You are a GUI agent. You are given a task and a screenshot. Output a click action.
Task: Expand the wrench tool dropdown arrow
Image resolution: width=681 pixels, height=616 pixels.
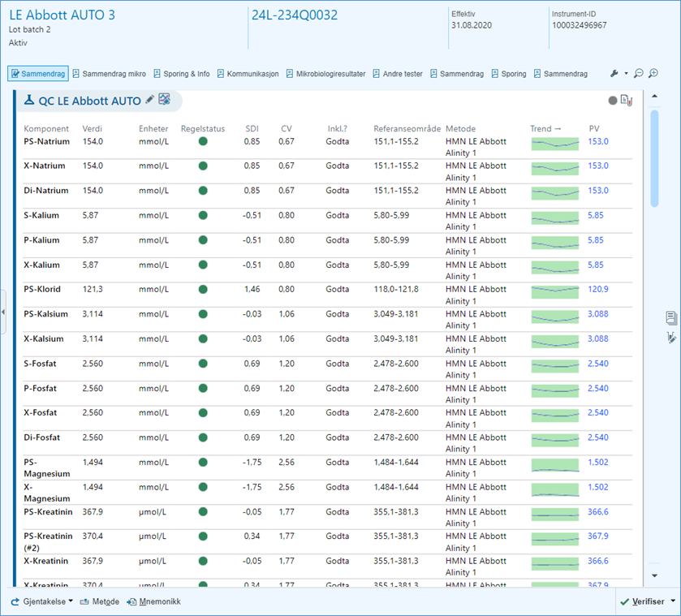point(626,73)
